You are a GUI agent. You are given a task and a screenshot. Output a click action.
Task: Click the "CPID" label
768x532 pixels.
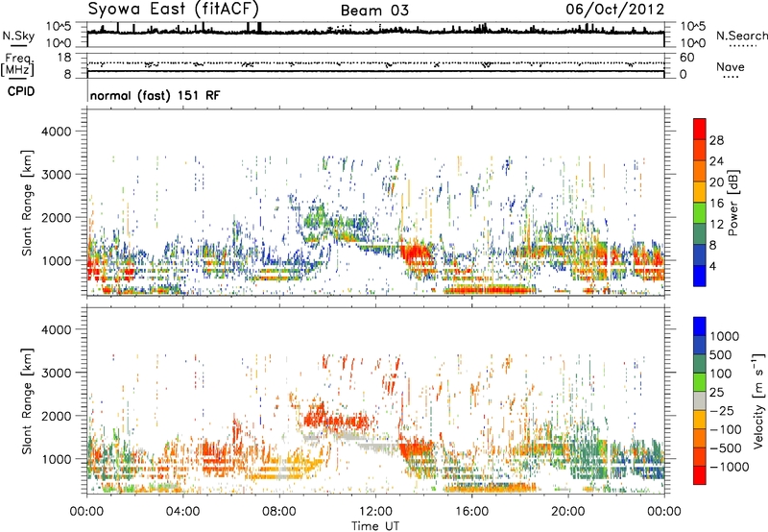(21, 91)
